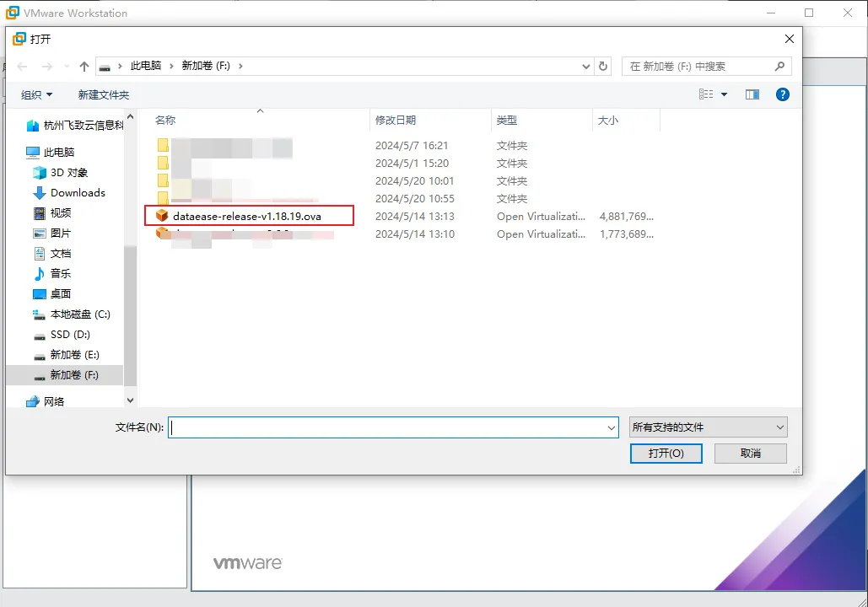868x607 pixels.
Task: Select SSD (D:) drive in sidebar
Action: pos(70,334)
